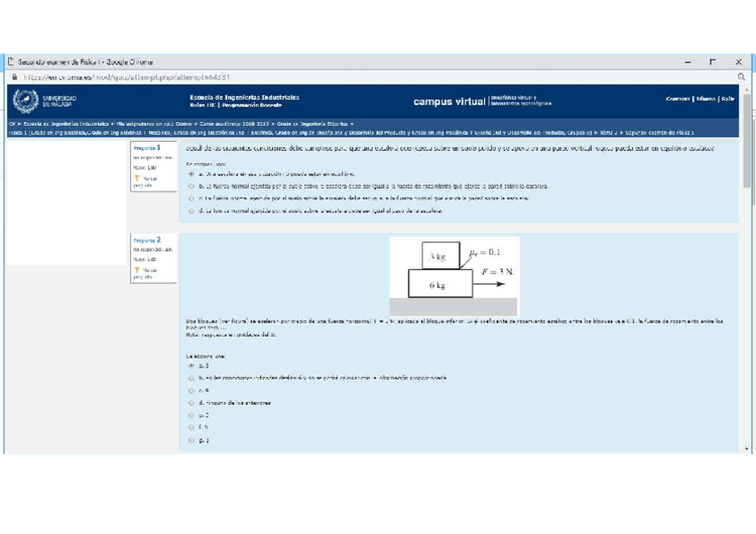Viewport: 756px width, 534px height.
Task: Select option a in Pregunta 1
Action: (192, 174)
